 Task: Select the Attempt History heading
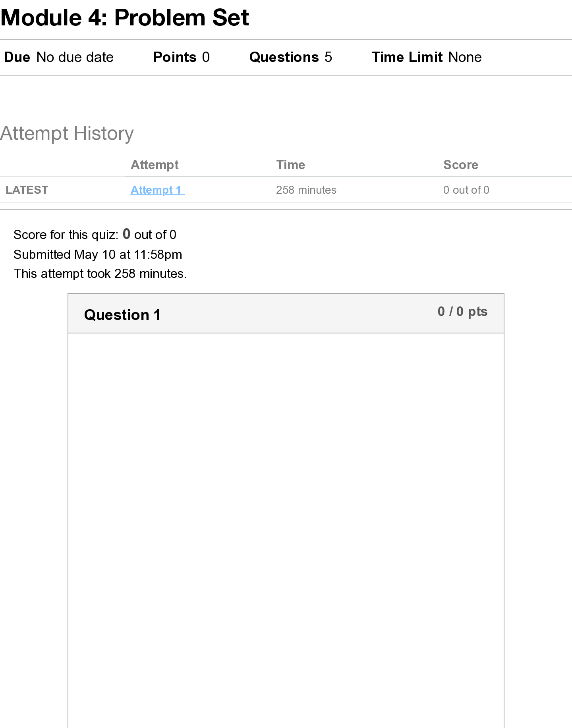67,133
